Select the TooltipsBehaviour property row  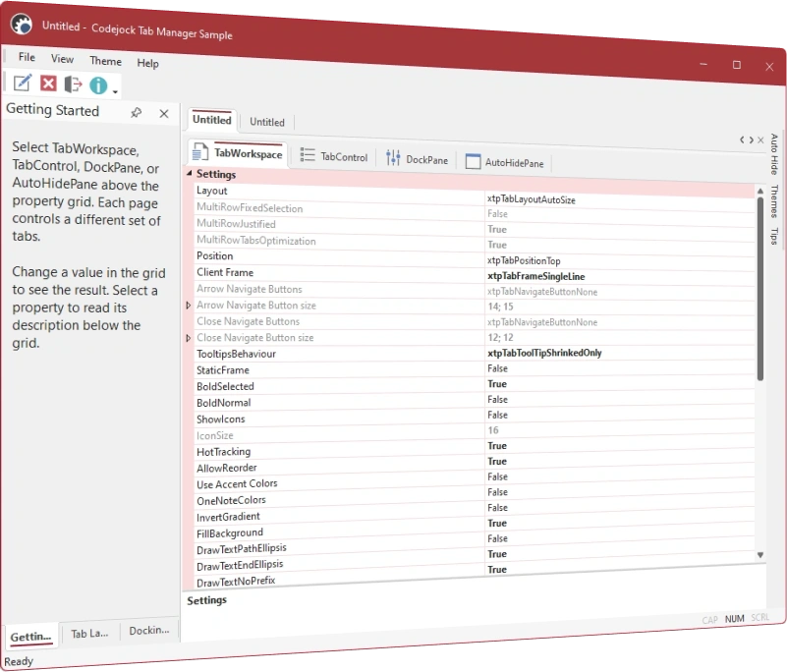pyautogui.click(x=475, y=354)
